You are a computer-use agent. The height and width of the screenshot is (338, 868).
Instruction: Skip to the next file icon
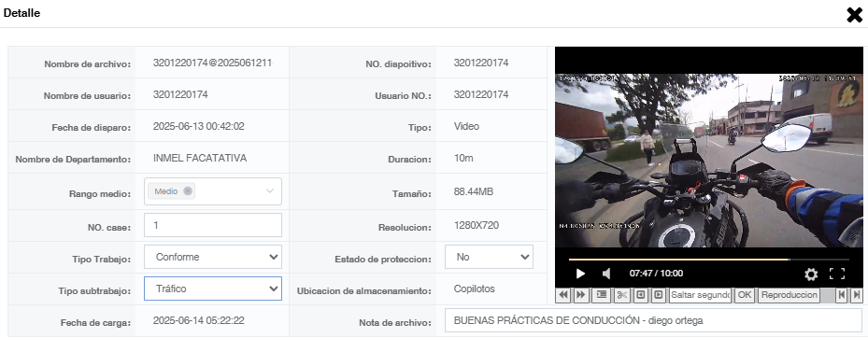(857, 295)
